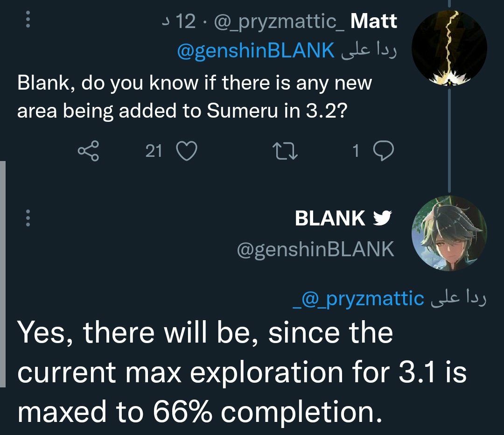
Task: Tap the BLANK display name
Action: tap(330, 218)
